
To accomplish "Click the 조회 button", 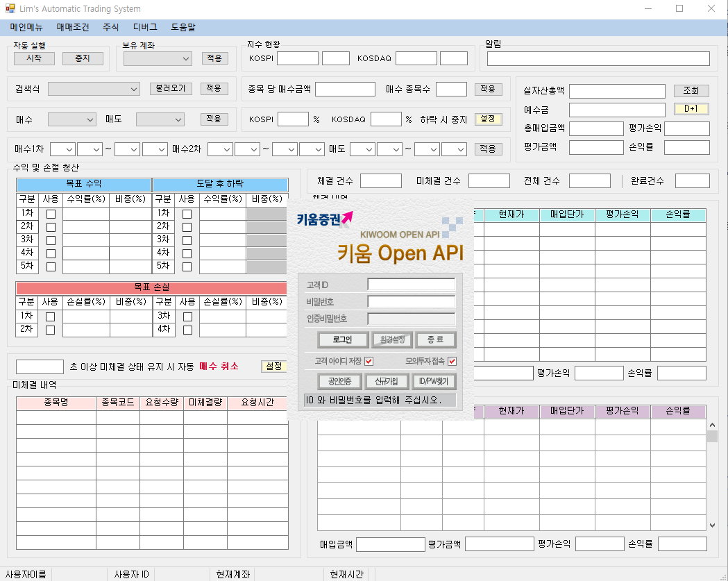I will click(691, 90).
